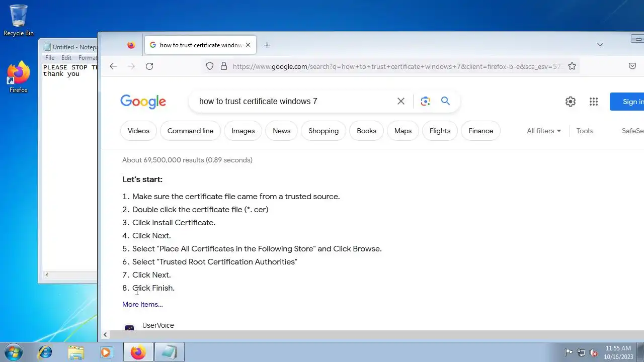Select the Flights filter chip
This screenshot has width=644, height=362.
(x=440, y=131)
